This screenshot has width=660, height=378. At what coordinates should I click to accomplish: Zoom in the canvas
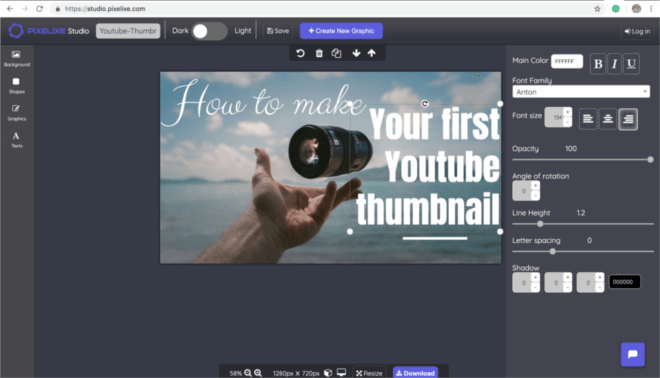click(258, 373)
